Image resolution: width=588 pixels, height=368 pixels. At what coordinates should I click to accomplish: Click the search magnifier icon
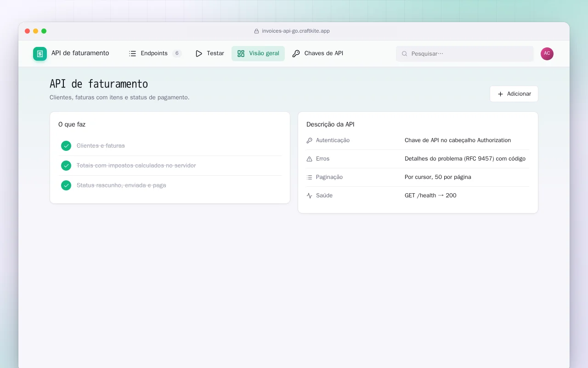pyautogui.click(x=405, y=54)
